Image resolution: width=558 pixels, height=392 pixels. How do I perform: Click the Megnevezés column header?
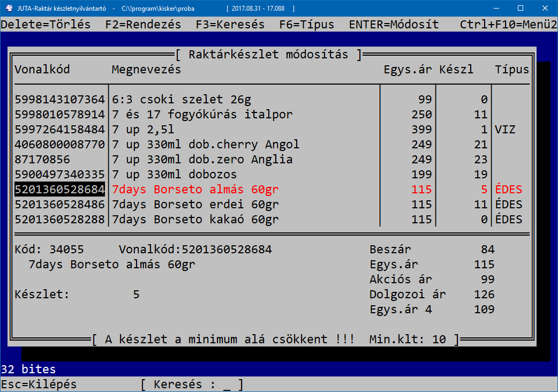pyautogui.click(x=146, y=70)
